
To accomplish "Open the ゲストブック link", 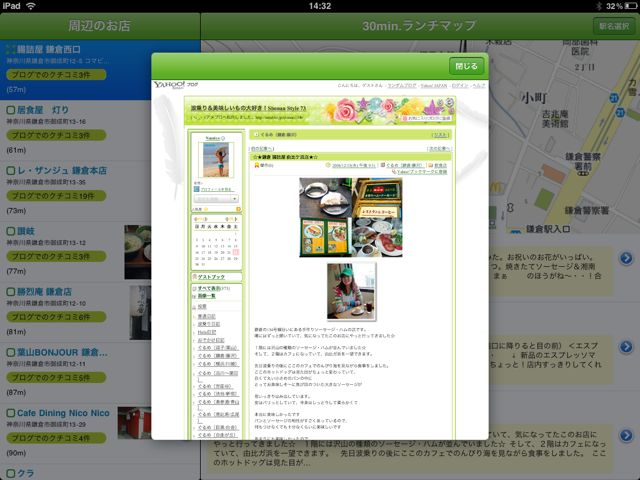I will click(211, 277).
